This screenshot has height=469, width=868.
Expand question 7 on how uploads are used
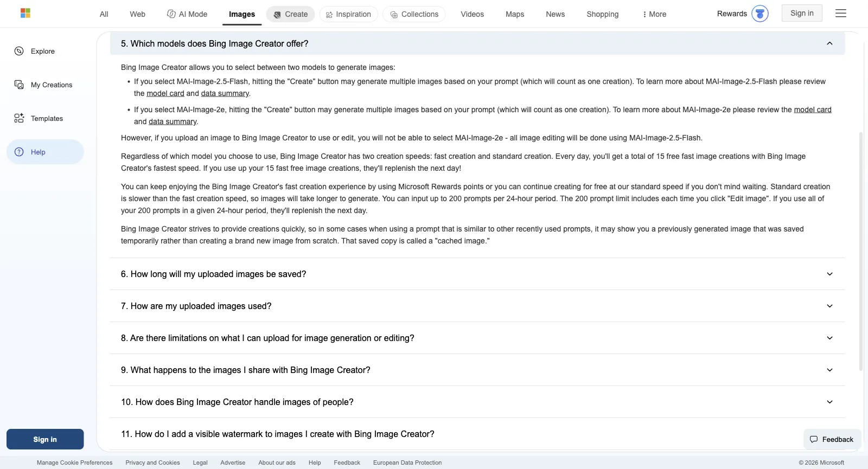[477, 306]
